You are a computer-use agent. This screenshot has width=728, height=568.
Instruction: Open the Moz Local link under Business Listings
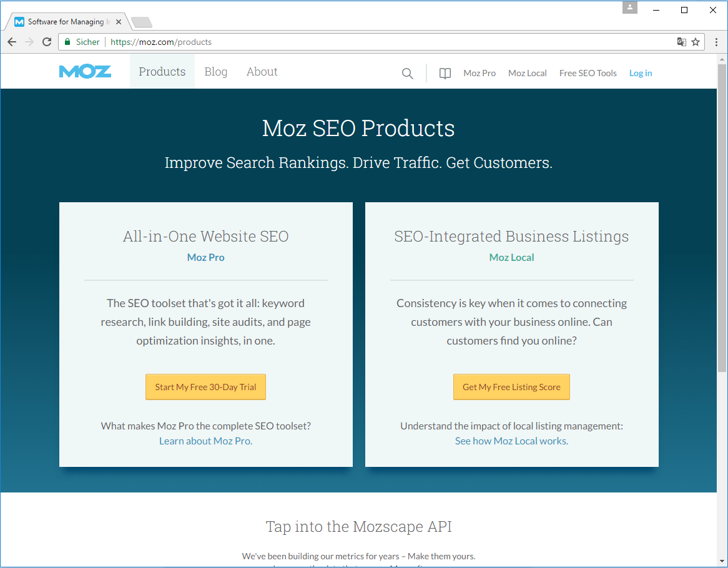pos(511,258)
